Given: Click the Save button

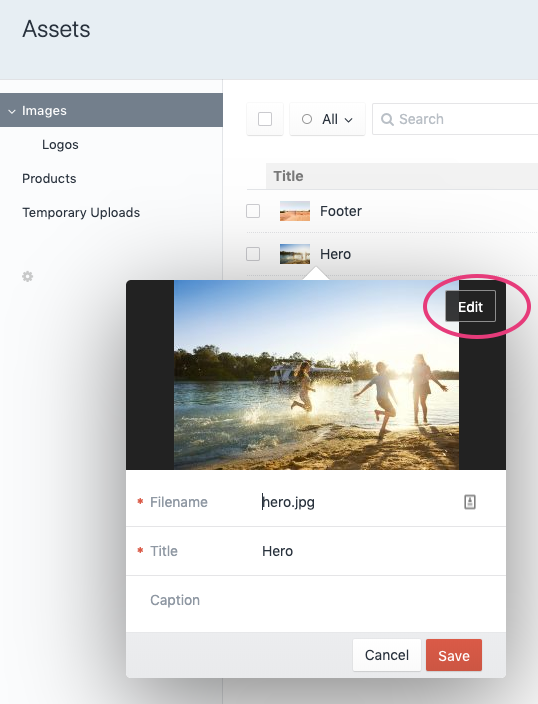Looking at the screenshot, I should pos(454,656).
